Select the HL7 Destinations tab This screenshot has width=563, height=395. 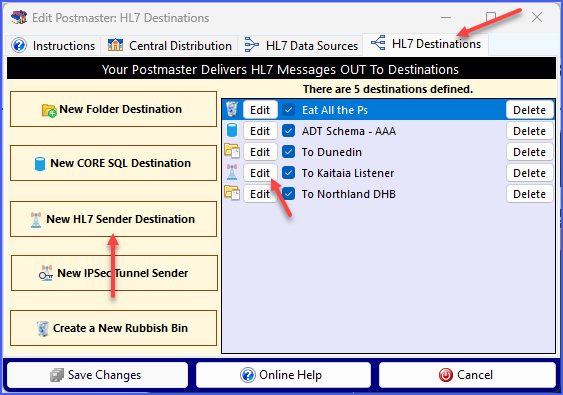click(x=426, y=44)
